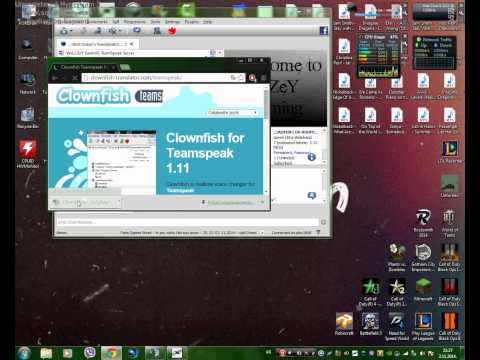
Task: Click the Chrome address bar with the clownfish URL
Action: (163, 78)
